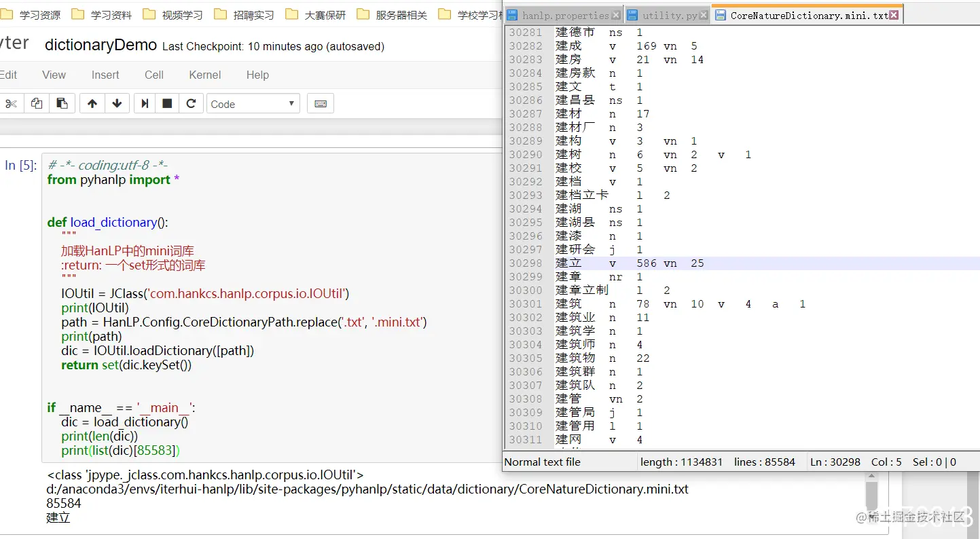
Task: Switch to the hanlp.properties tab
Action: pos(564,15)
